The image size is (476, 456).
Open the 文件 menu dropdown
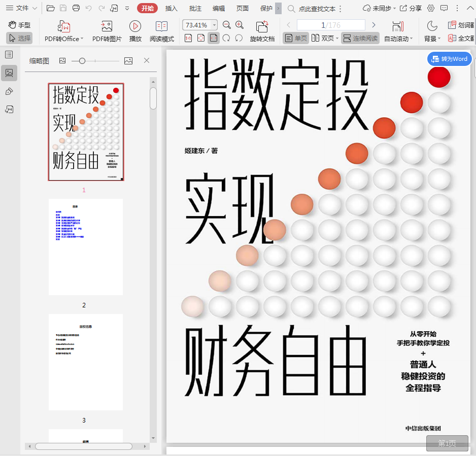click(21, 8)
